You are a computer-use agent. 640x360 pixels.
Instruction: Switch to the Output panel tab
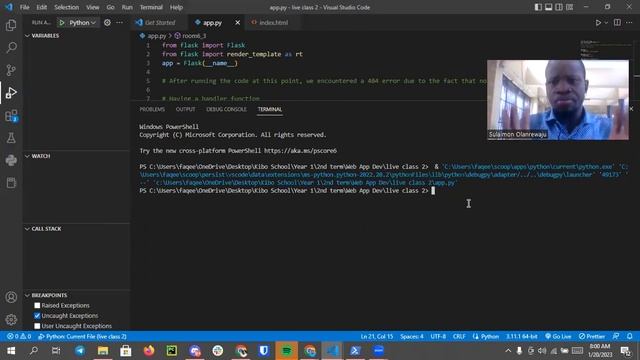185,109
